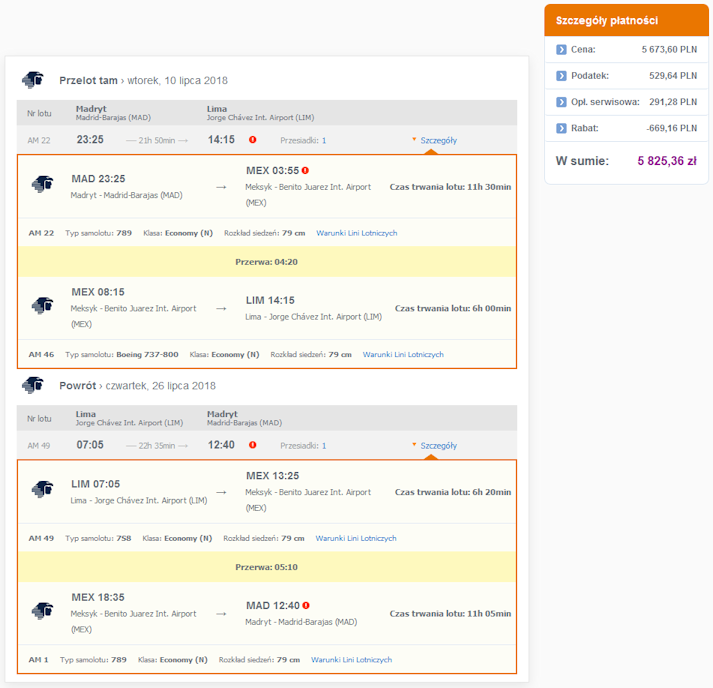Collapse Szczegóły for the return flight AM 49
The height and width of the screenshot is (688, 713).
[x=438, y=445]
